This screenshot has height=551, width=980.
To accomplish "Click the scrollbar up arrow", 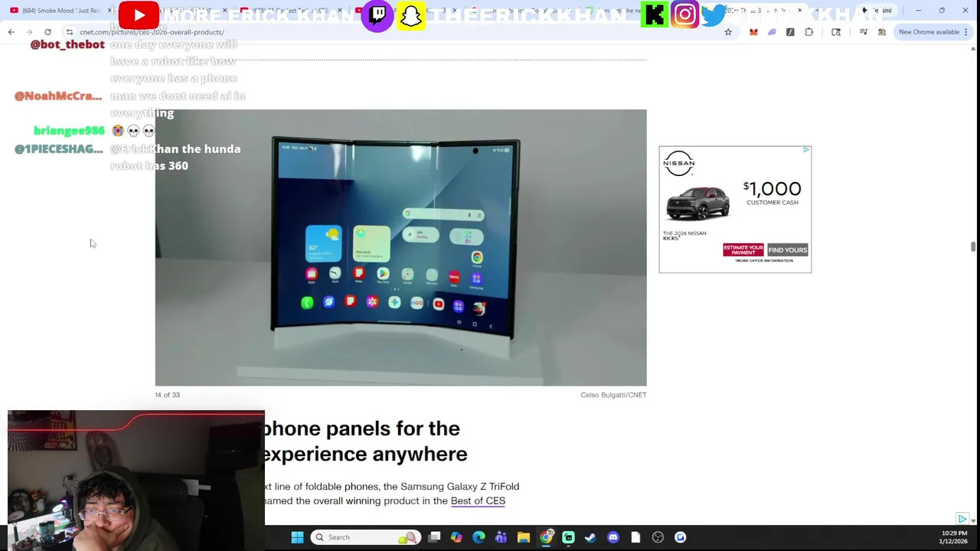I will coord(973,49).
